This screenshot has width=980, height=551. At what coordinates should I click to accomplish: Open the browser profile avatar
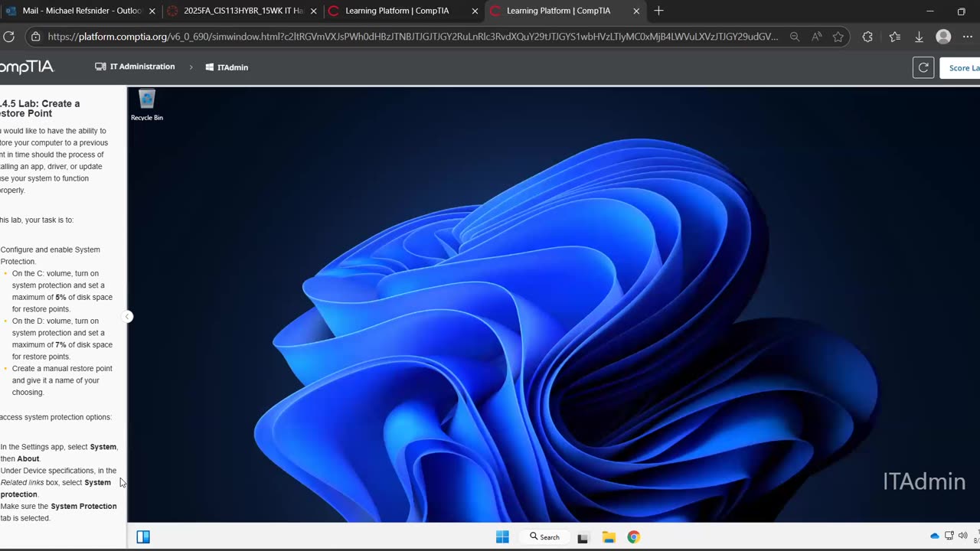point(944,37)
